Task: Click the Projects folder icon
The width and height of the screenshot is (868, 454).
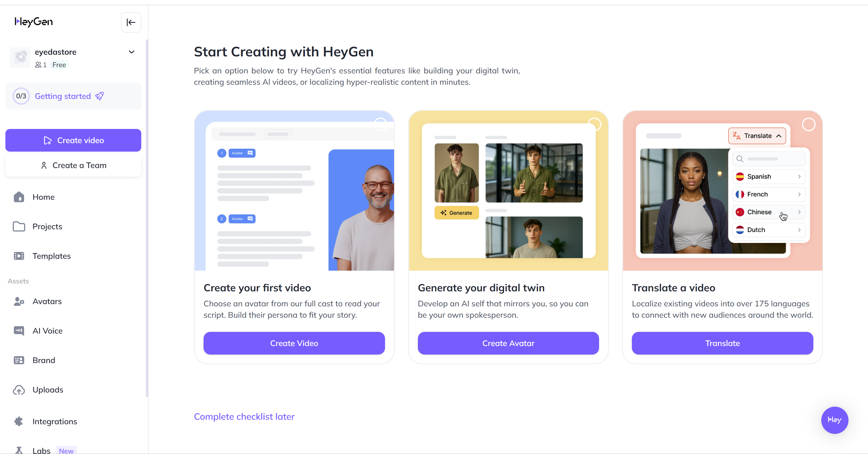Action: 19,226
